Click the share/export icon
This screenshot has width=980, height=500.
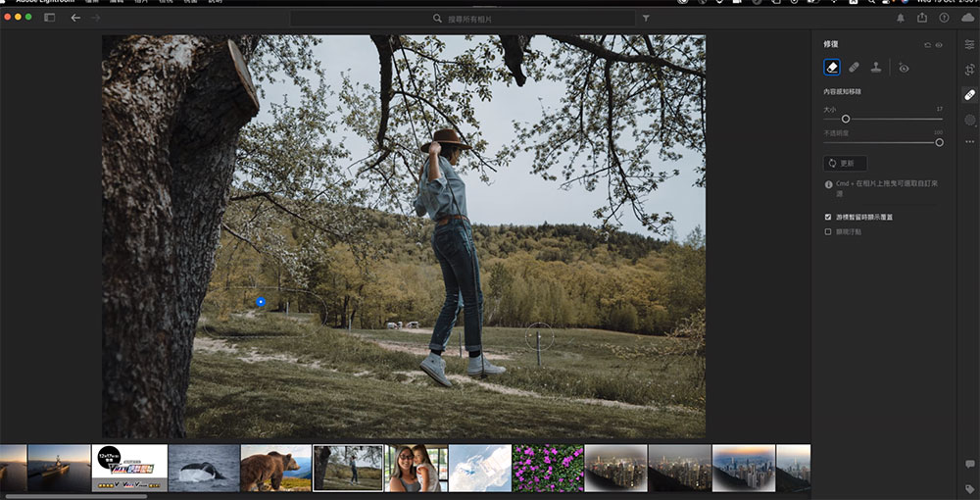coord(922,18)
